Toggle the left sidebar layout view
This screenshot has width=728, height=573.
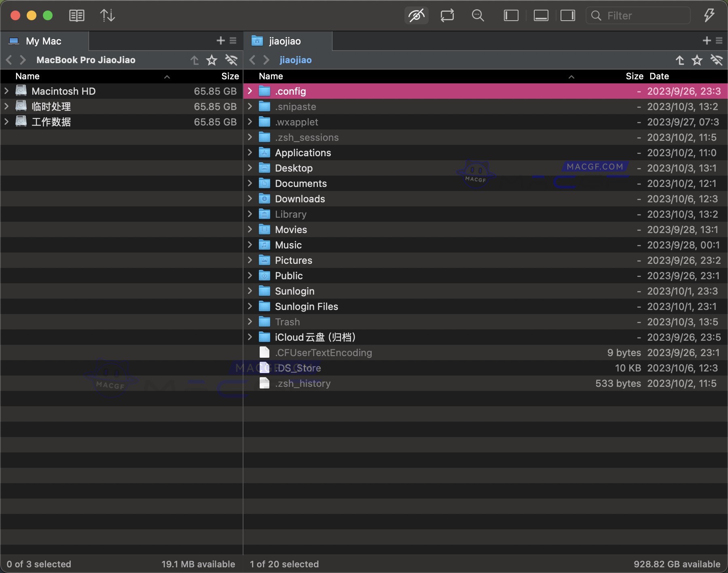(511, 15)
